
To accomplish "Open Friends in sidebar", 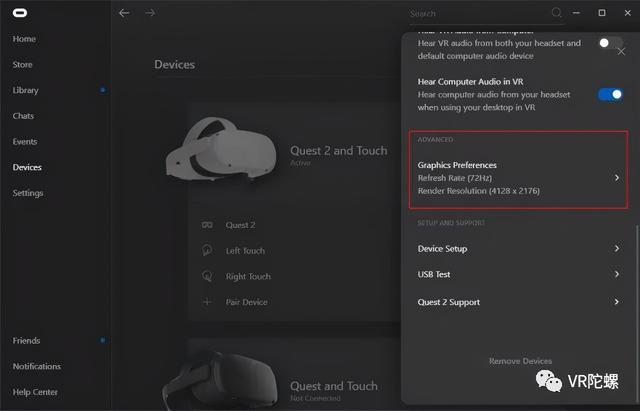I will point(26,341).
